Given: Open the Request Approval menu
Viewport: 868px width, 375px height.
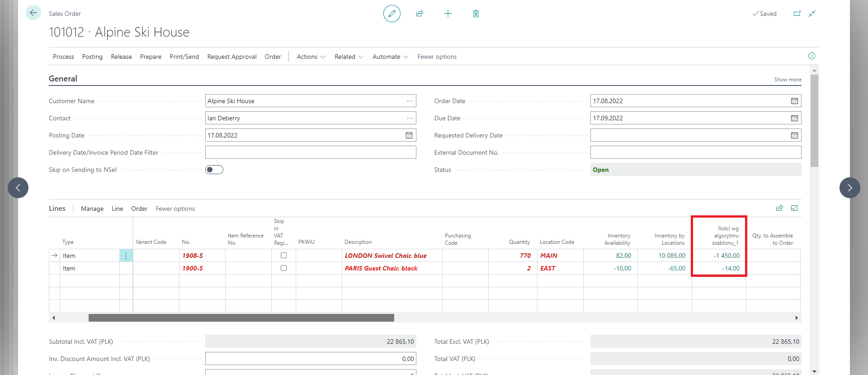Looking at the screenshot, I should [x=232, y=57].
